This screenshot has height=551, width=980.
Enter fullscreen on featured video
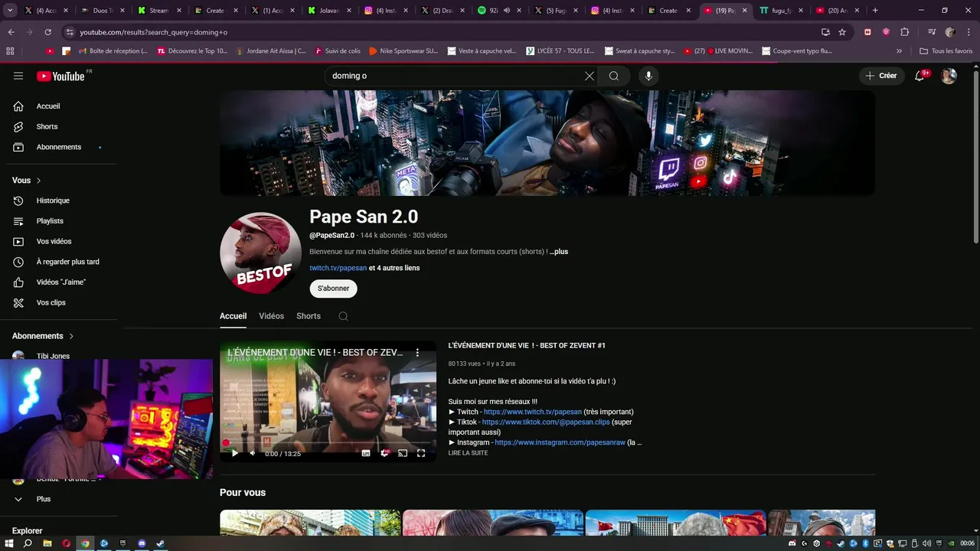coord(421,453)
